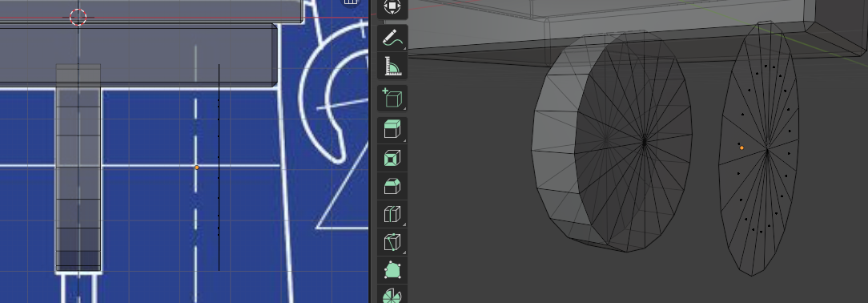Select the Spin tool
The width and height of the screenshot is (868, 303).
pos(392,294)
